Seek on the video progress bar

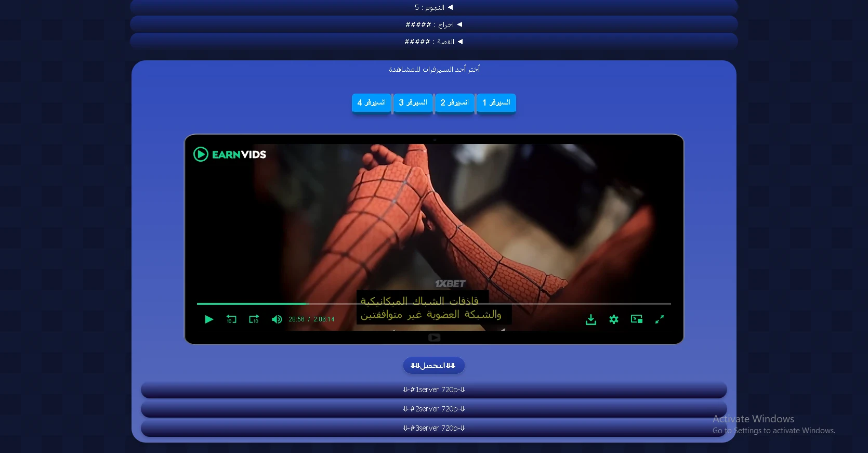tap(434, 304)
